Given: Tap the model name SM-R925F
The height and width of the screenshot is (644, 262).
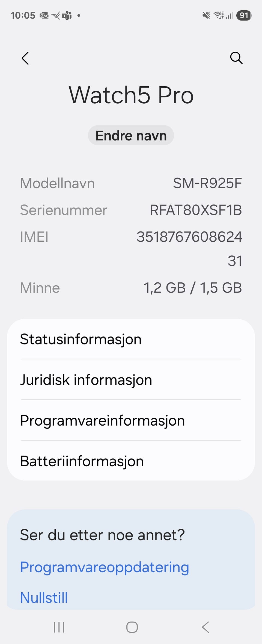Looking at the screenshot, I should tap(207, 183).
